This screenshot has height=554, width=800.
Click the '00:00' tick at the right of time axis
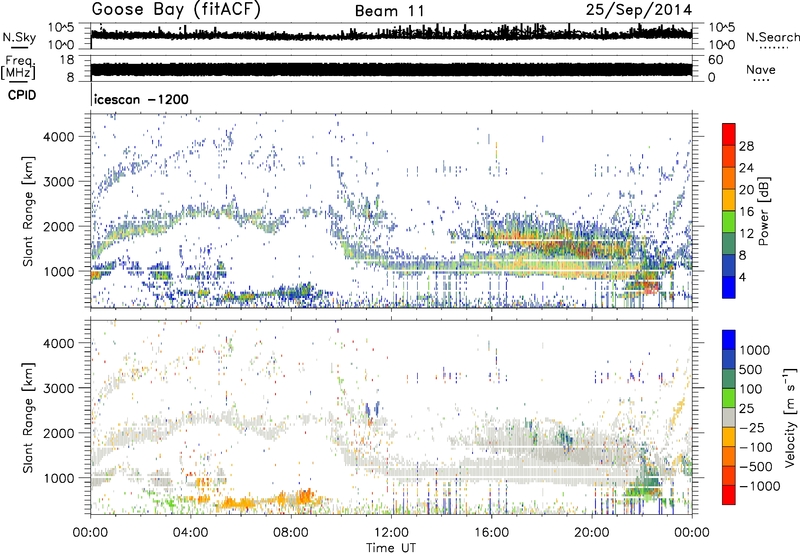coord(692,533)
